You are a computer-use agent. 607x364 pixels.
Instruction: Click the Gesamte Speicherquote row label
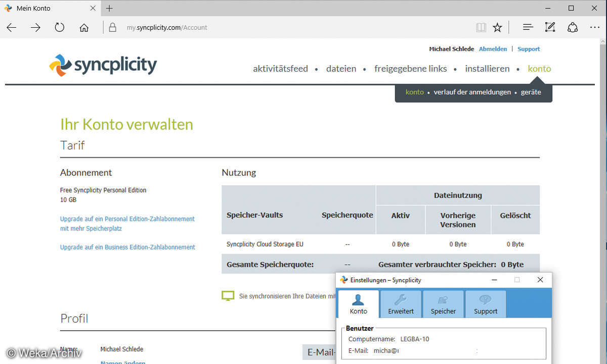coord(270,264)
